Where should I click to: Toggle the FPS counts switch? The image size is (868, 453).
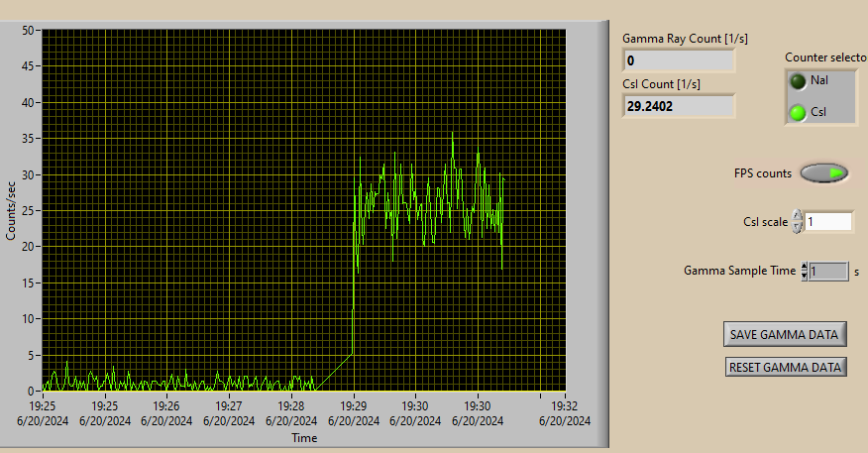824,173
